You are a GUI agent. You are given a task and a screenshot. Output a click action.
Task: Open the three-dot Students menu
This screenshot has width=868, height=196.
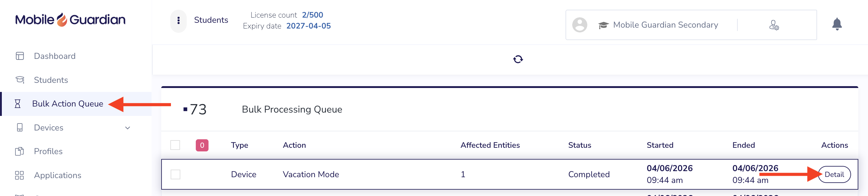tap(178, 21)
